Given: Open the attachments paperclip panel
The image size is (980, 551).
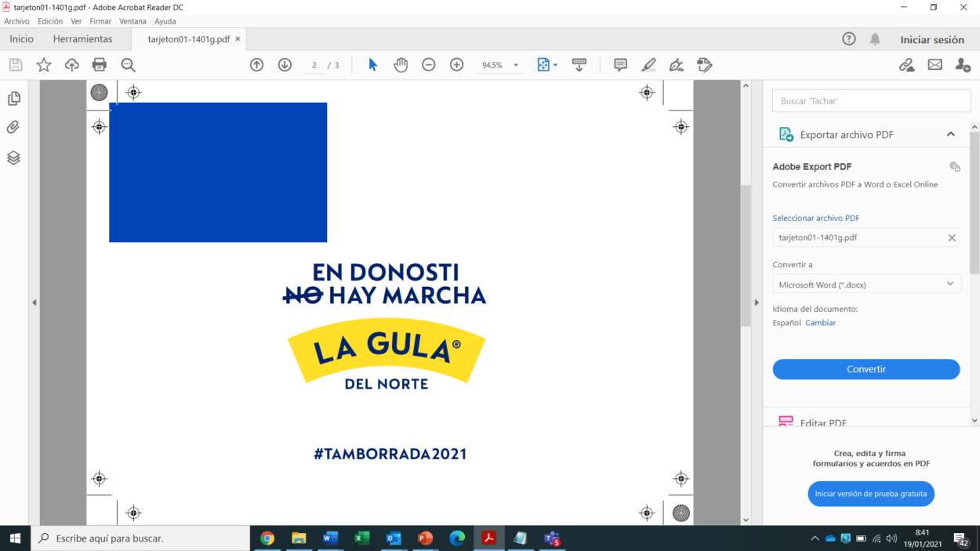Looking at the screenshot, I should [x=13, y=127].
